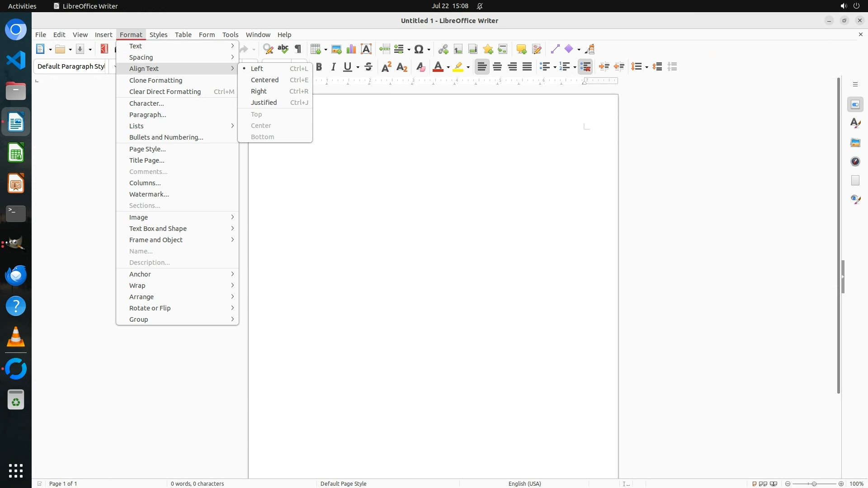This screenshot has width=868, height=488.
Task: Insert a comment using toolbar icon
Action: tap(521, 49)
